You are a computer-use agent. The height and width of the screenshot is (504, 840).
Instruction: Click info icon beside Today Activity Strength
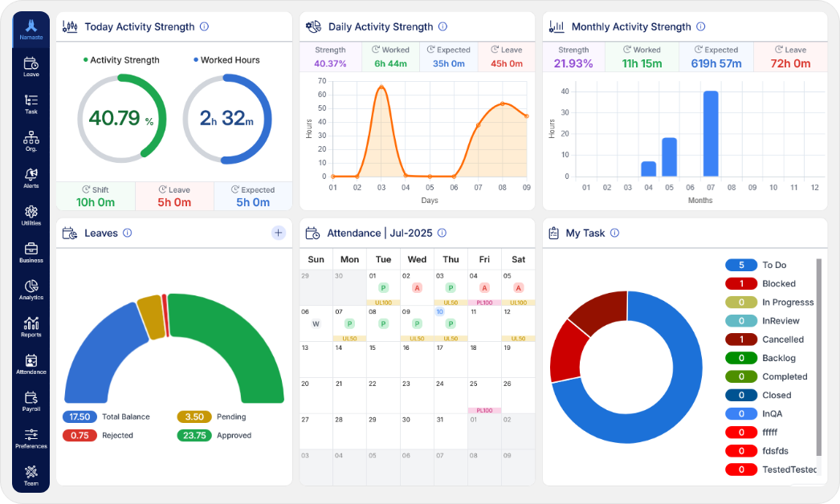pos(204,26)
